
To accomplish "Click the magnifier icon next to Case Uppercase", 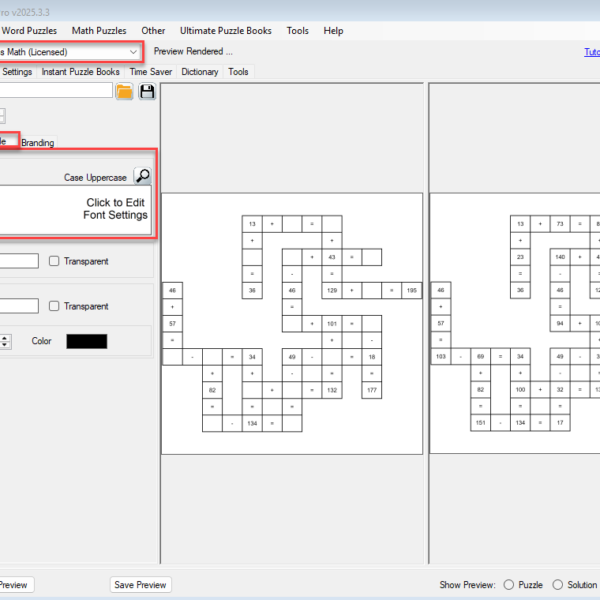I will click(142, 177).
